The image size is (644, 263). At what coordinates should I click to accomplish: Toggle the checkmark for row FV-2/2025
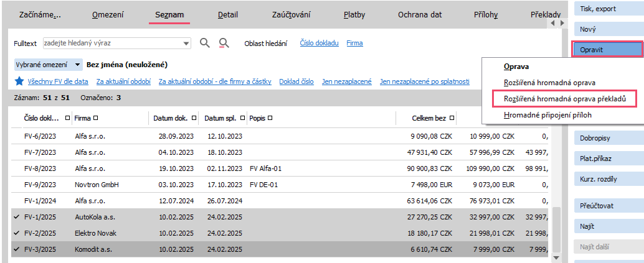[x=16, y=233]
